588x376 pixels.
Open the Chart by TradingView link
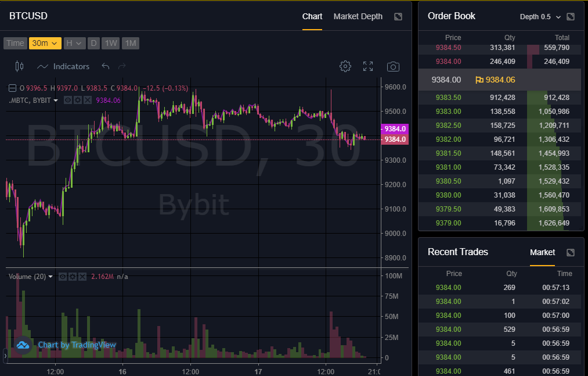pos(77,345)
